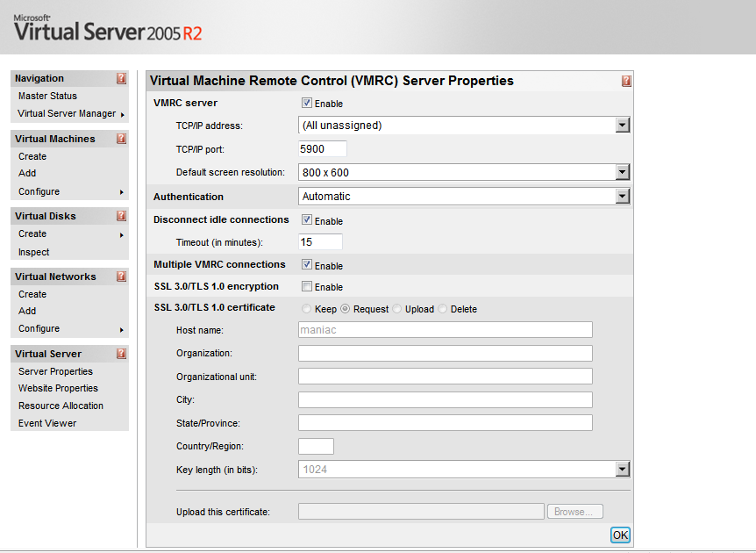Open Add under Virtual Networks
Screen dimensions: 756x553
pyautogui.click(x=27, y=311)
